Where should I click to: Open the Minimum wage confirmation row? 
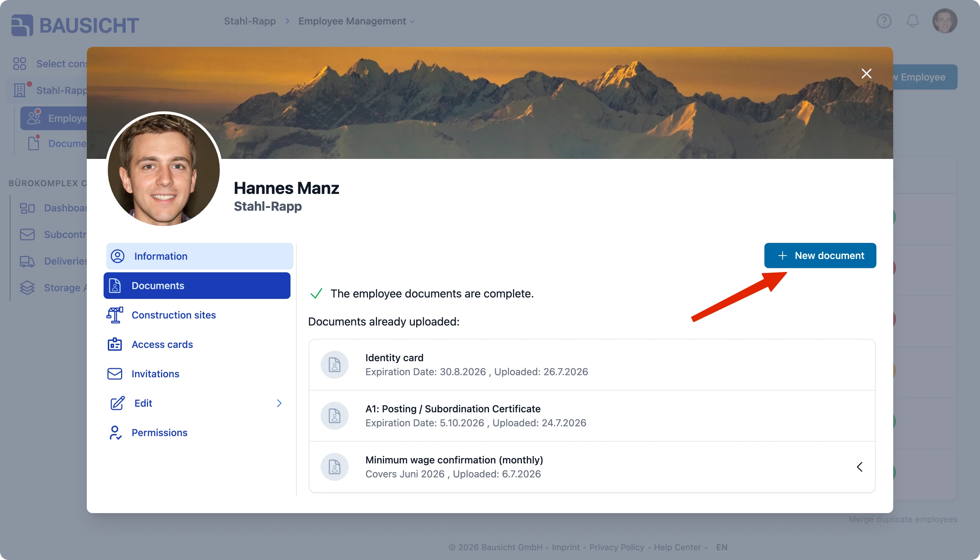click(592, 467)
